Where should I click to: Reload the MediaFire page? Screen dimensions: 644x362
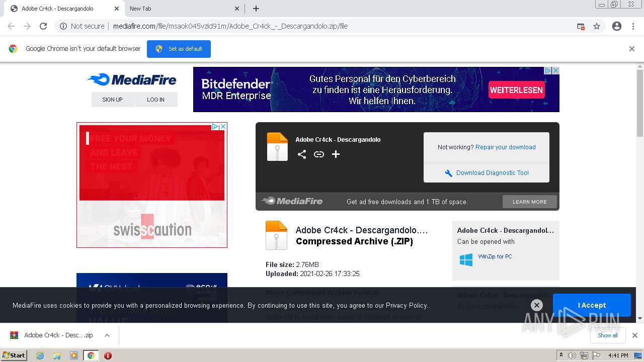(x=43, y=26)
